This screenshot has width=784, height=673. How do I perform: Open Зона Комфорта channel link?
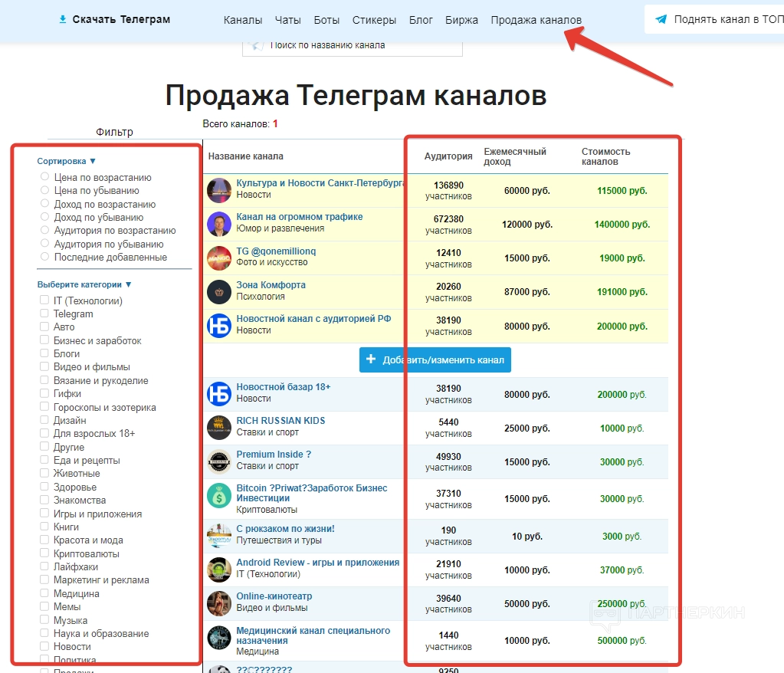tap(271, 285)
